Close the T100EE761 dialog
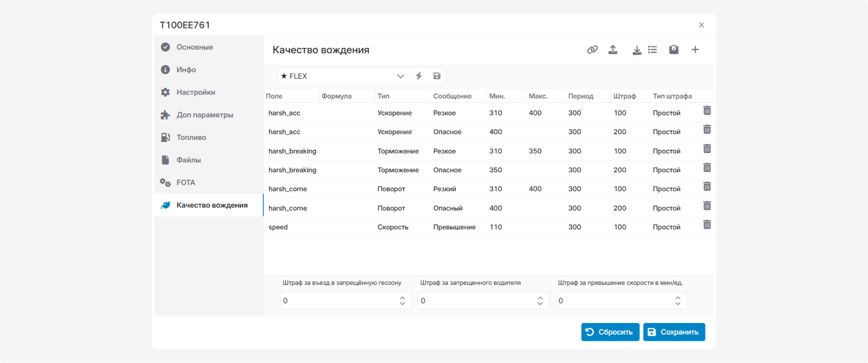Viewport: 868px width, 363px height. coord(702,25)
